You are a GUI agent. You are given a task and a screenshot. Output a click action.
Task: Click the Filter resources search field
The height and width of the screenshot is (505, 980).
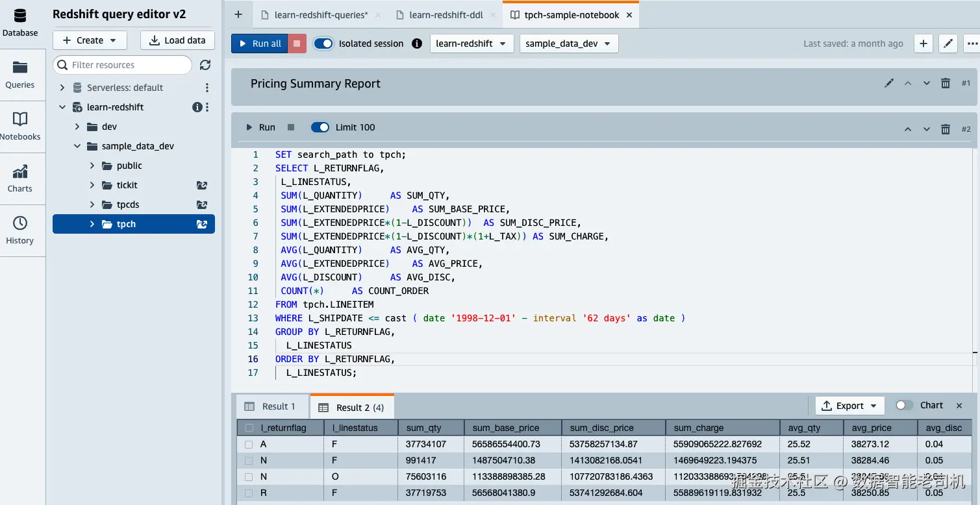point(123,65)
